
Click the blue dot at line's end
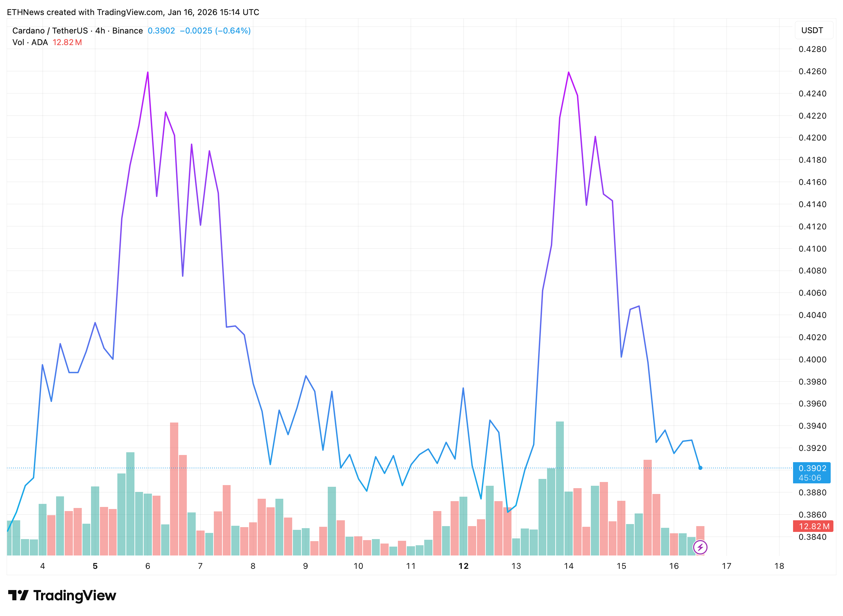(700, 468)
